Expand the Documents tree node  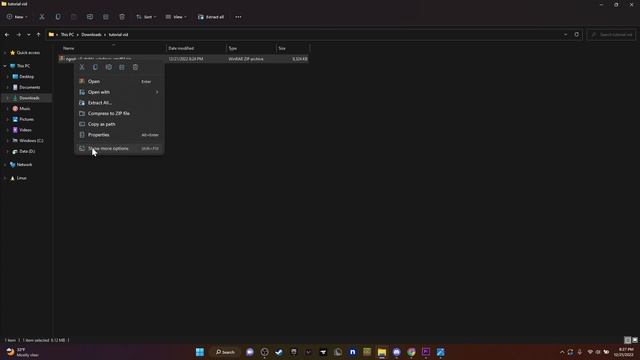tap(7, 87)
